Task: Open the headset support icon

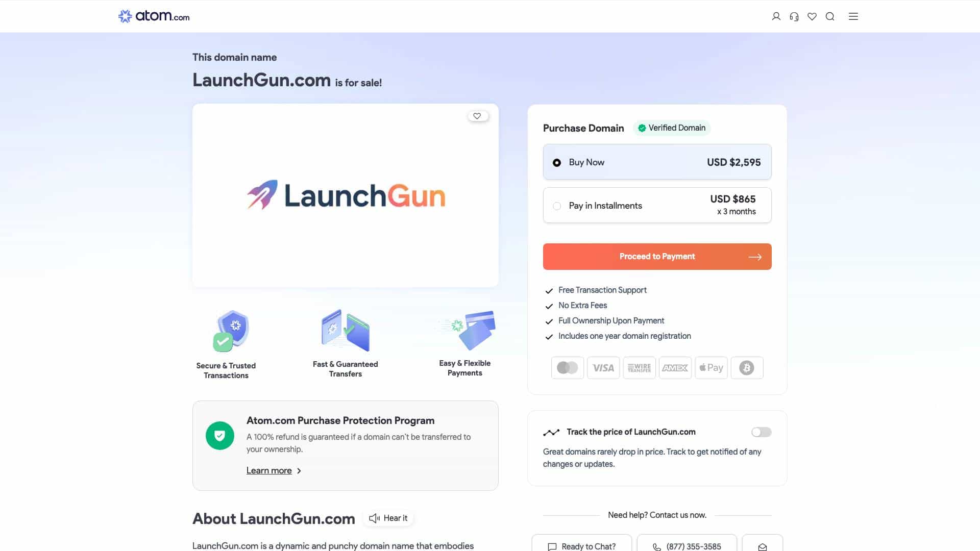Action: pyautogui.click(x=794, y=16)
